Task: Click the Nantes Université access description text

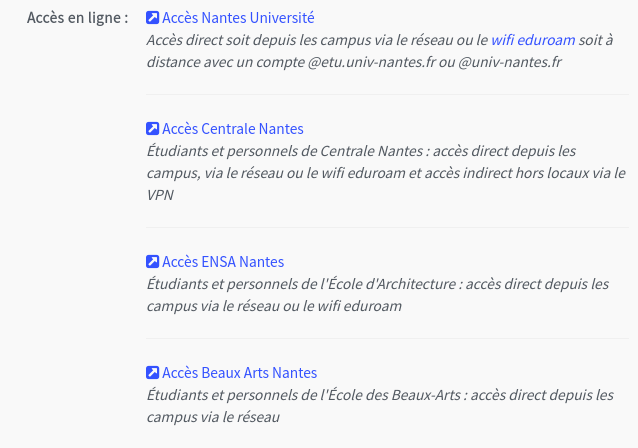Action: click(x=380, y=51)
